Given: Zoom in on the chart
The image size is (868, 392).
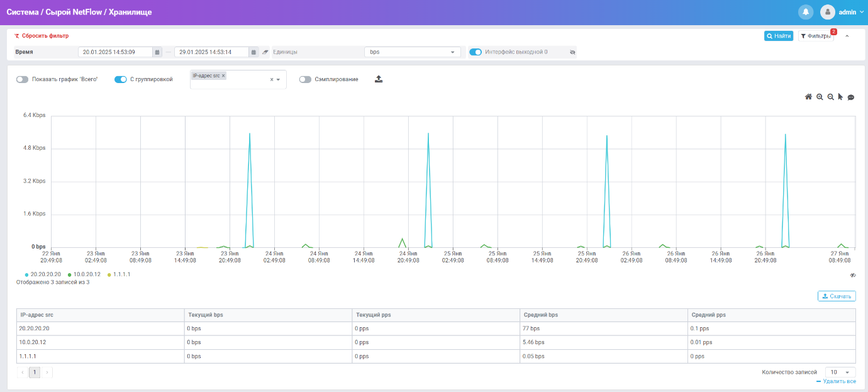Looking at the screenshot, I should pos(820,97).
